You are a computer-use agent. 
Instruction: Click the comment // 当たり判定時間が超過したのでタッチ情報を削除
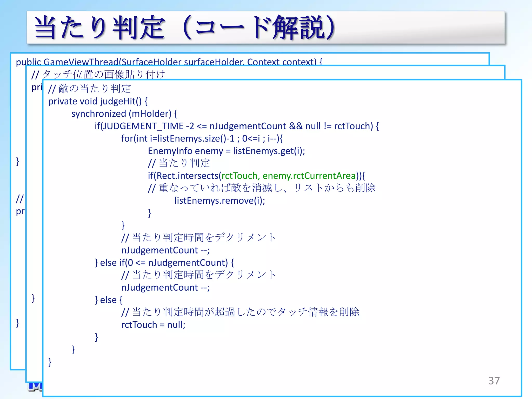[x=241, y=312]
